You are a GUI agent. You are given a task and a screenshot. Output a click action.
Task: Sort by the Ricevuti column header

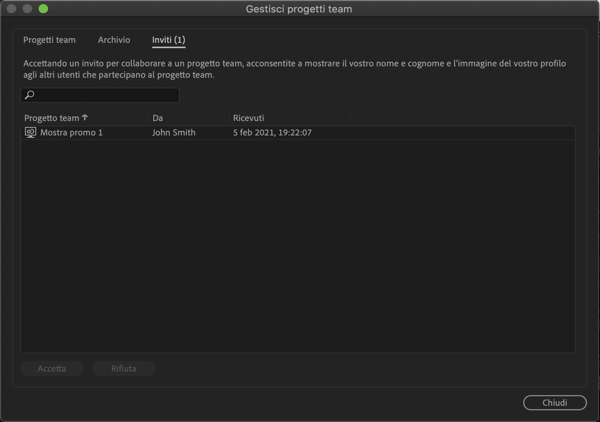click(248, 118)
